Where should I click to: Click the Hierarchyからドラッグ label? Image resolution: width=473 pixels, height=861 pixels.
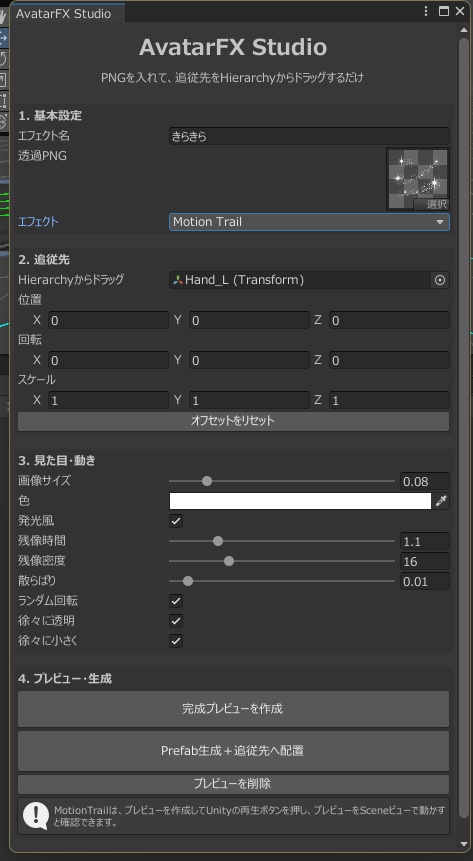point(71,279)
